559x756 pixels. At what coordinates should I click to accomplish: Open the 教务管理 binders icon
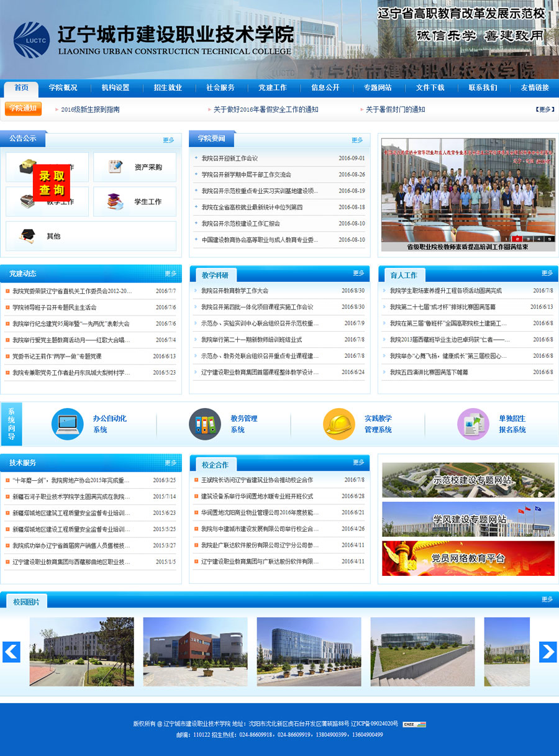(205, 424)
